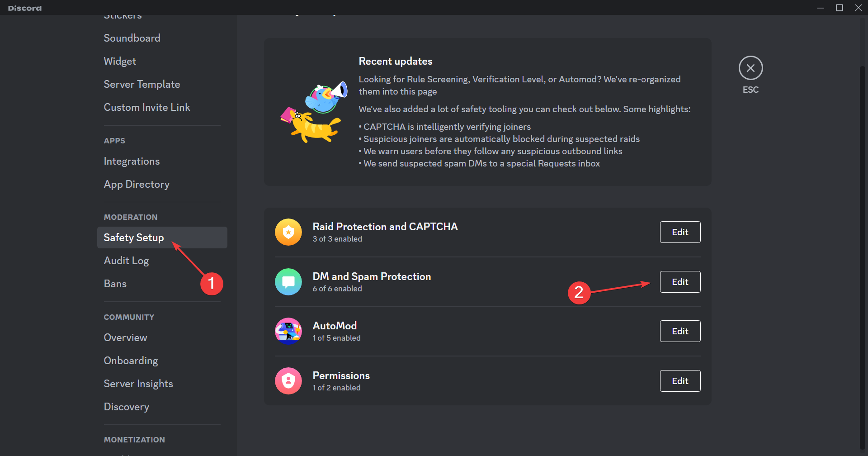Viewport: 868px width, 456px height.
Task: Click the '6 of 6 enabled' status text
Action: pos(337,289)
